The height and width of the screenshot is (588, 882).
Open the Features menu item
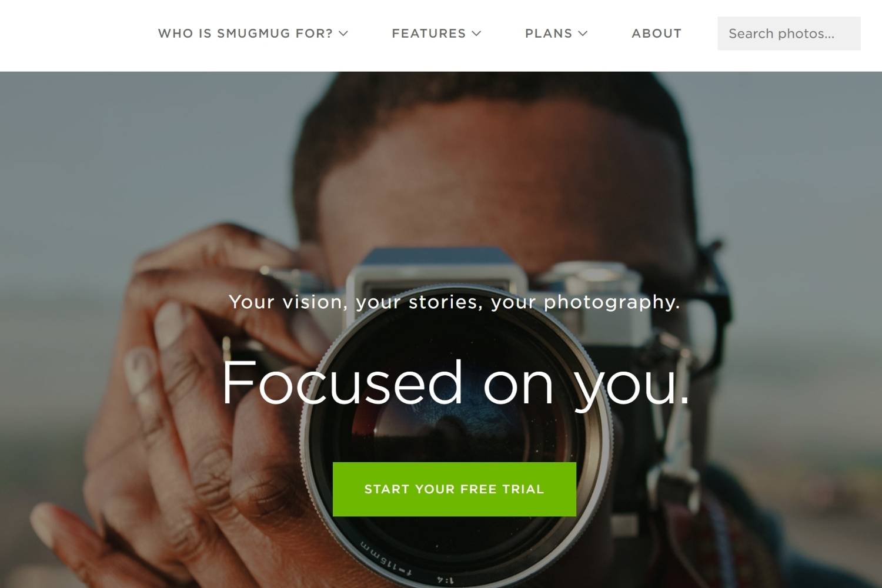coord(436,34)
